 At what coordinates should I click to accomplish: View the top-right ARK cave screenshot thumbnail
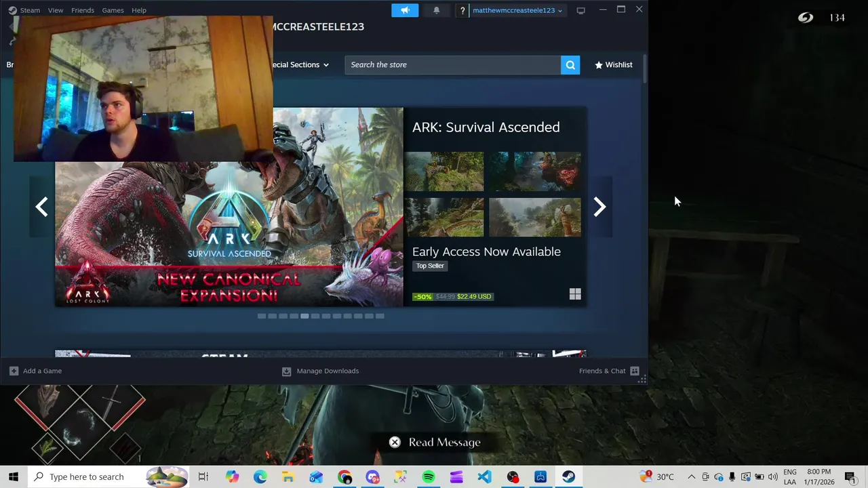535,171
